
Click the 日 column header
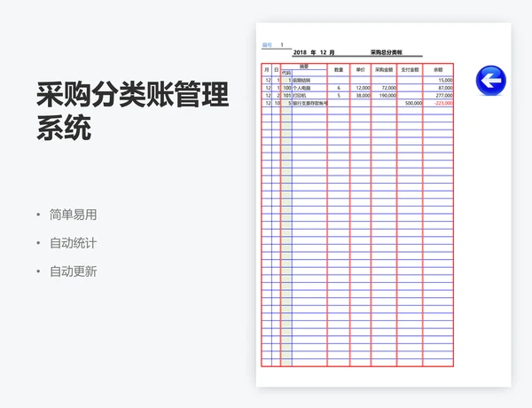tap(276, 69)
